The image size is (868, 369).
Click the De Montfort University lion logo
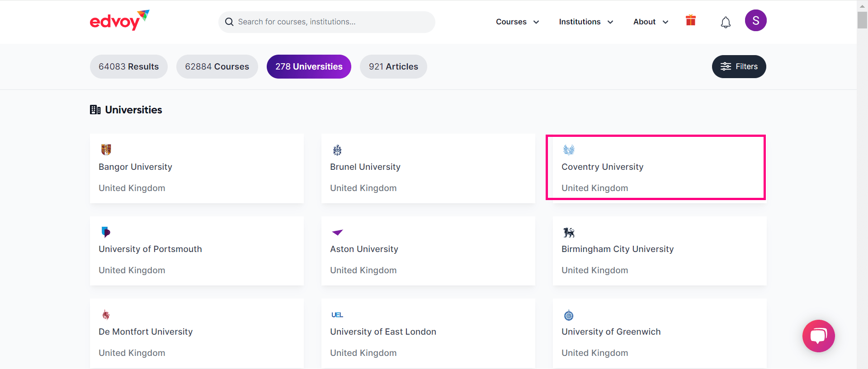(x=106, y=315)
